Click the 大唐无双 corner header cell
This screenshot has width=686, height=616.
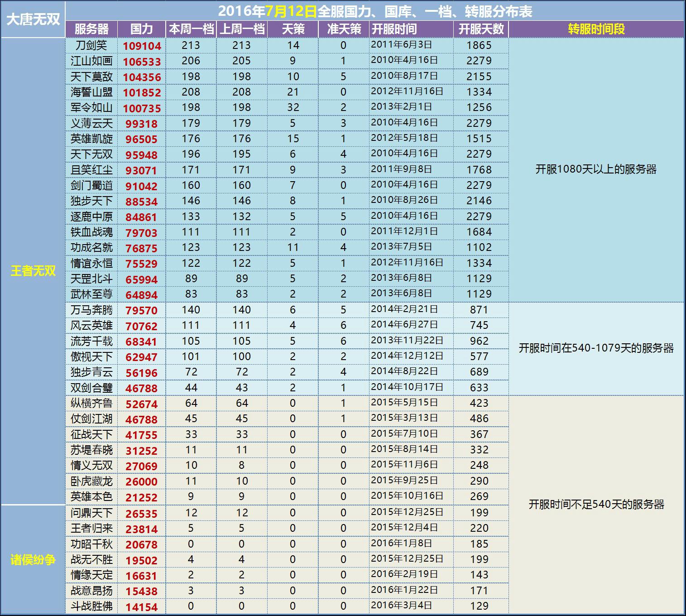point(33,19)
